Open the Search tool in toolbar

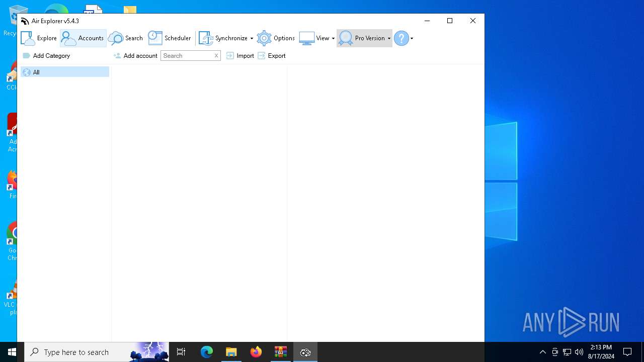click(126, 38)
